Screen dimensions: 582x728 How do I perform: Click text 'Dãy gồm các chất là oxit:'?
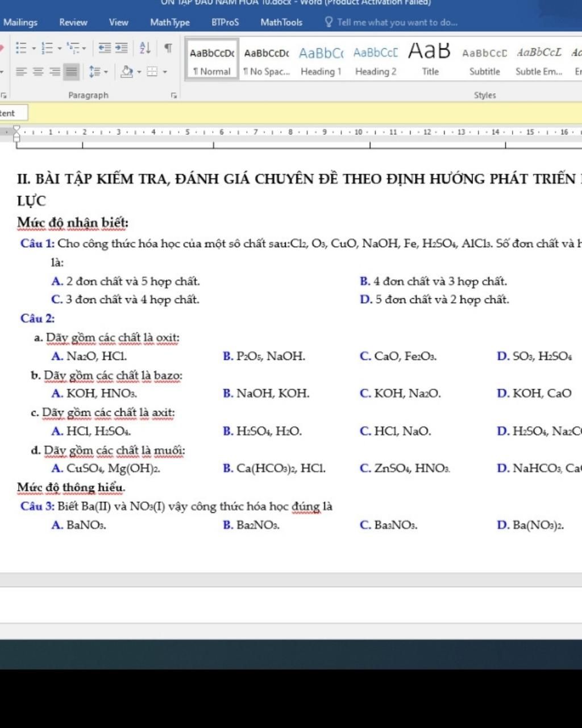point(113,338)
